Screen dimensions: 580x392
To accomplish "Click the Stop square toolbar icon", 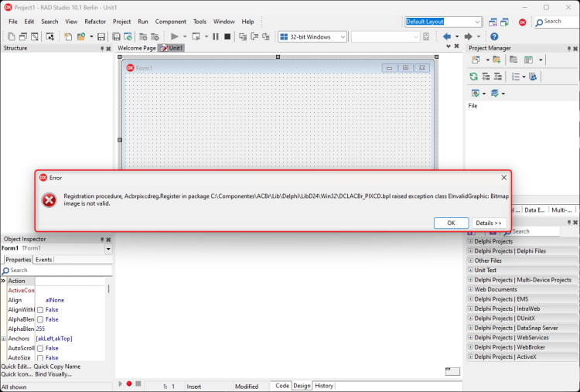I will click(227, 36).
